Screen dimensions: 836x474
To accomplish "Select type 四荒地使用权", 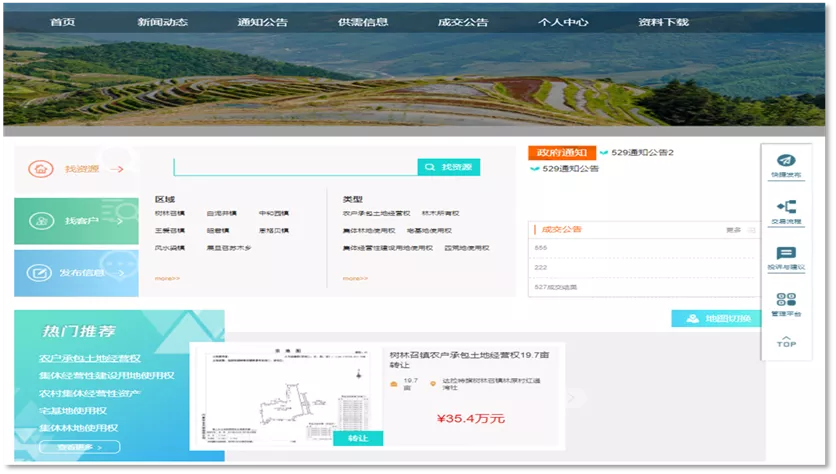I will (x=467, y=248).
